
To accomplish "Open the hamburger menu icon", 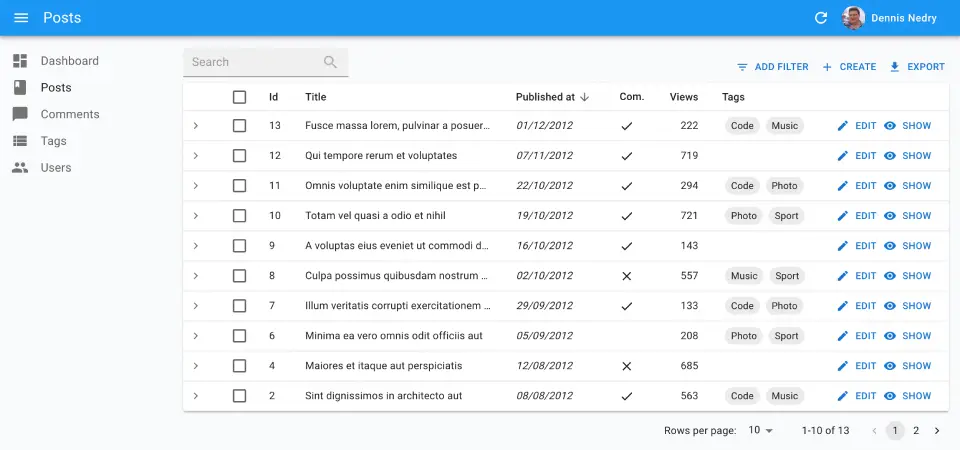I will pos(21,18).
